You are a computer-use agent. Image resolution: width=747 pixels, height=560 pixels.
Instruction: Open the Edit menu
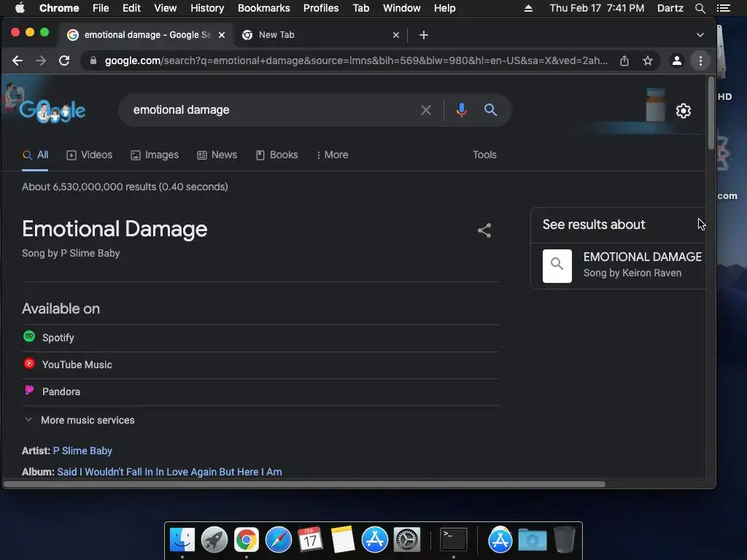(x=131, y=8)
